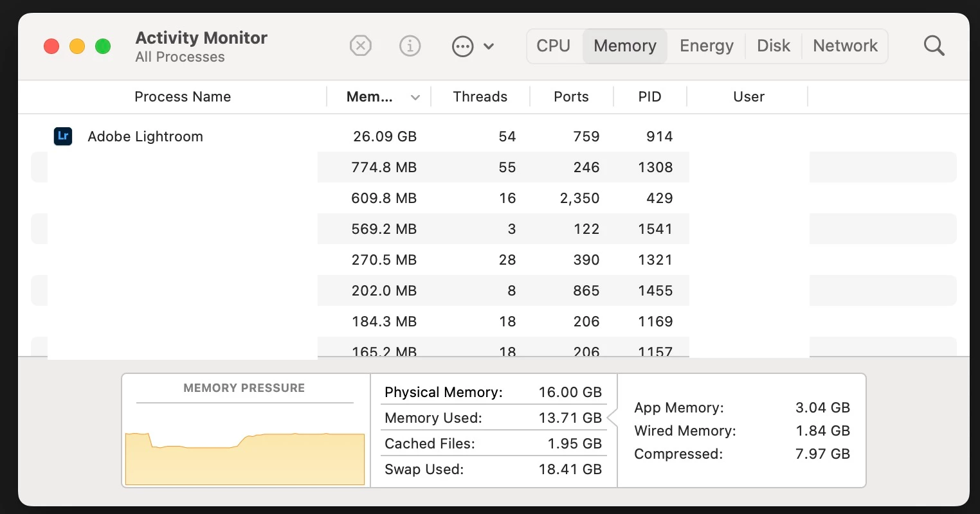The height and width of the screenshot is (514, 980).
Task: Sort processes by Ports column
Action: pos(571,97)
